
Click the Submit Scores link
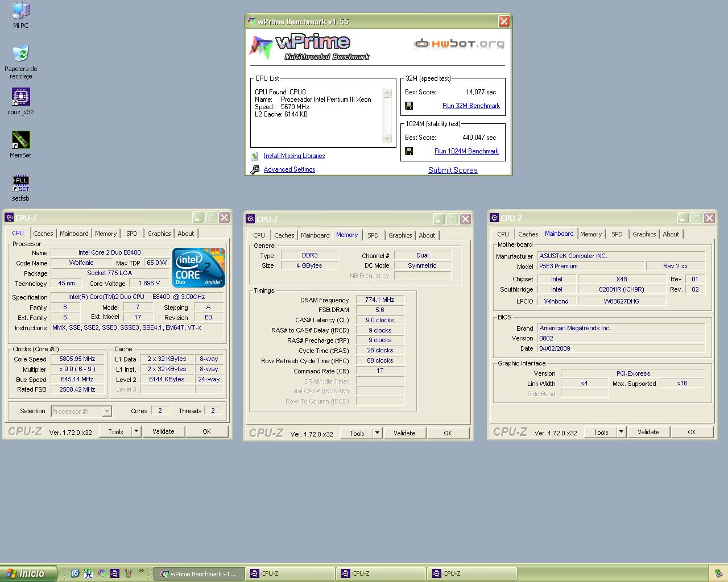pyautogui.click(x=453, y=170)
